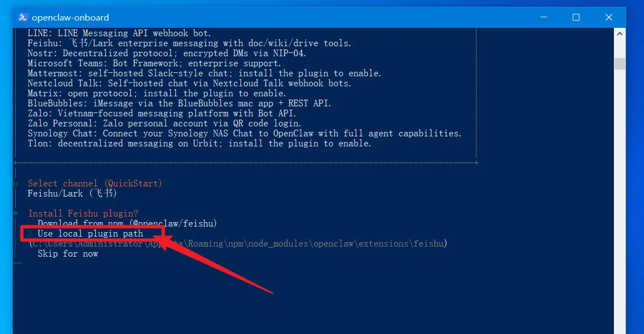Click the empty scrollbar track below the thumb
The width and height of the screenshot is (644, 334).
[620, 202]
